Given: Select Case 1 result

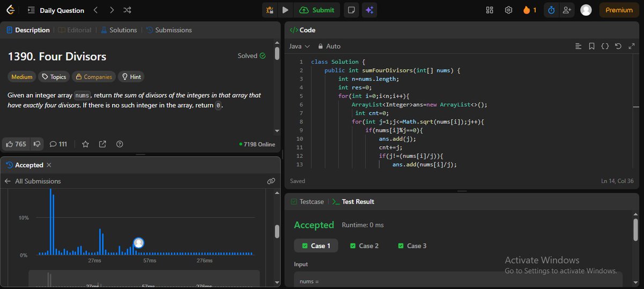Looking at the screenshot, I should pyautogui.click(x=316, y=245).
